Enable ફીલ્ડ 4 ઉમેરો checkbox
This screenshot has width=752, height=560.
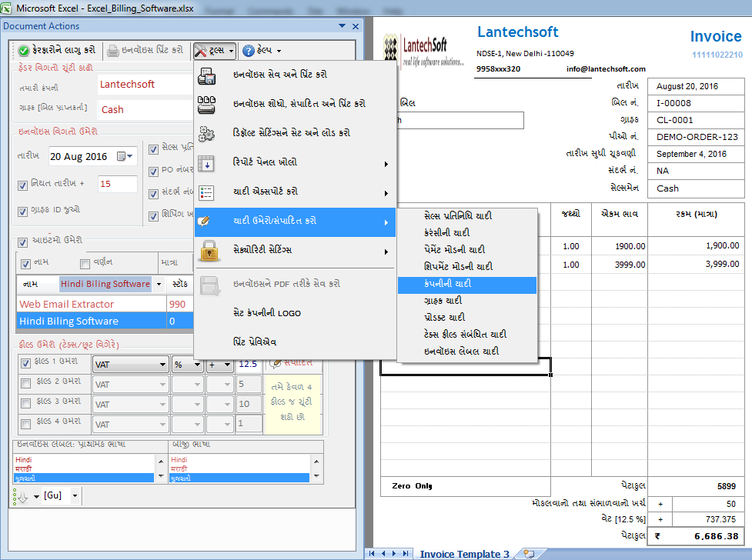pyautogui.click(x=26, y=424)
